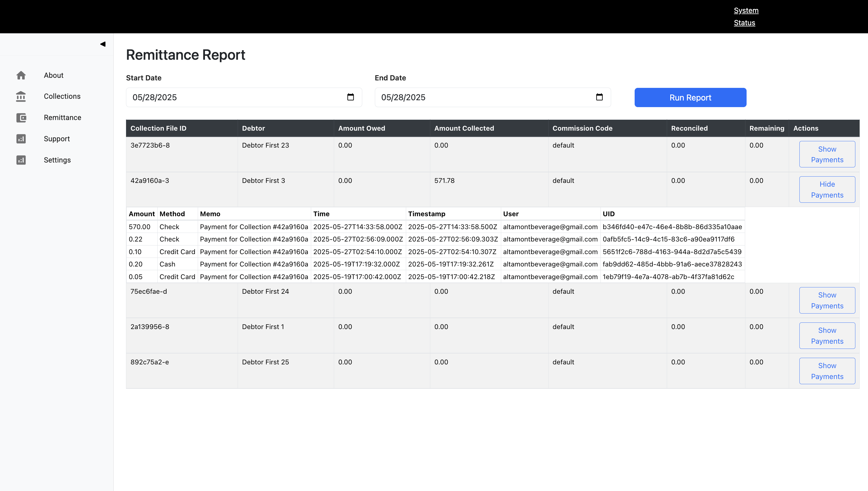Click the Start Date input field
Image resolution: width=868 pixels, height=491 pixels.
point(236,97)
